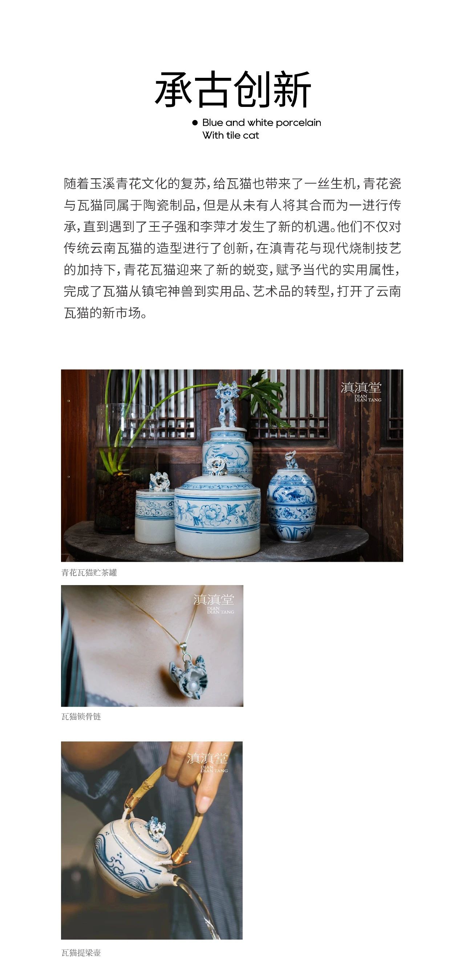
Task: Open the tile cat necklace photo
Action: tap(152, 645)
